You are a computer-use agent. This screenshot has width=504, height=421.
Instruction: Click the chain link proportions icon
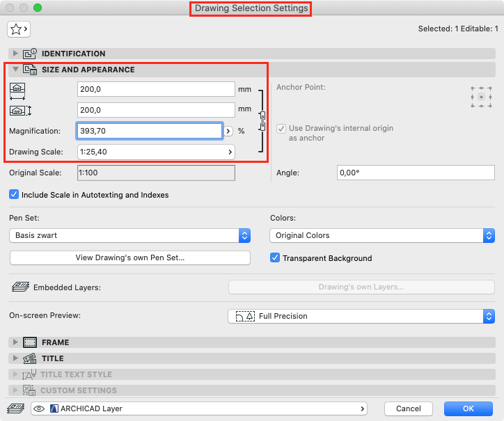(x=262, y=121)
